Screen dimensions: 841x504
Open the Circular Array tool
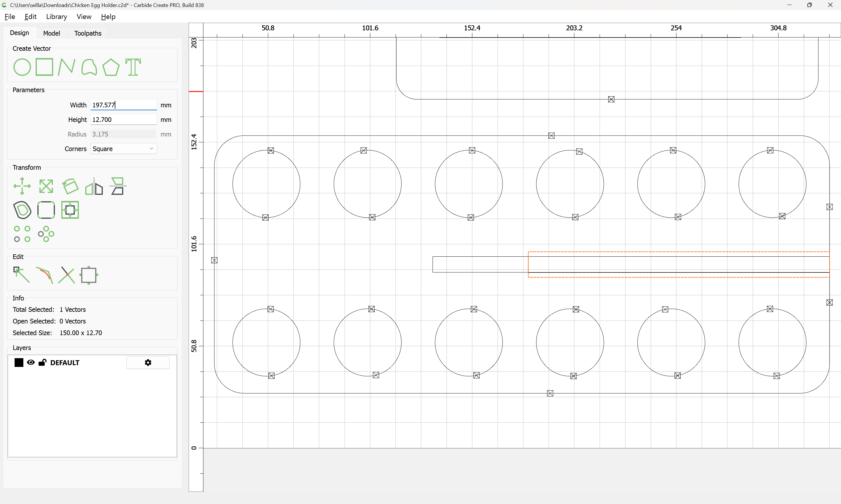[x=46, y=234]
